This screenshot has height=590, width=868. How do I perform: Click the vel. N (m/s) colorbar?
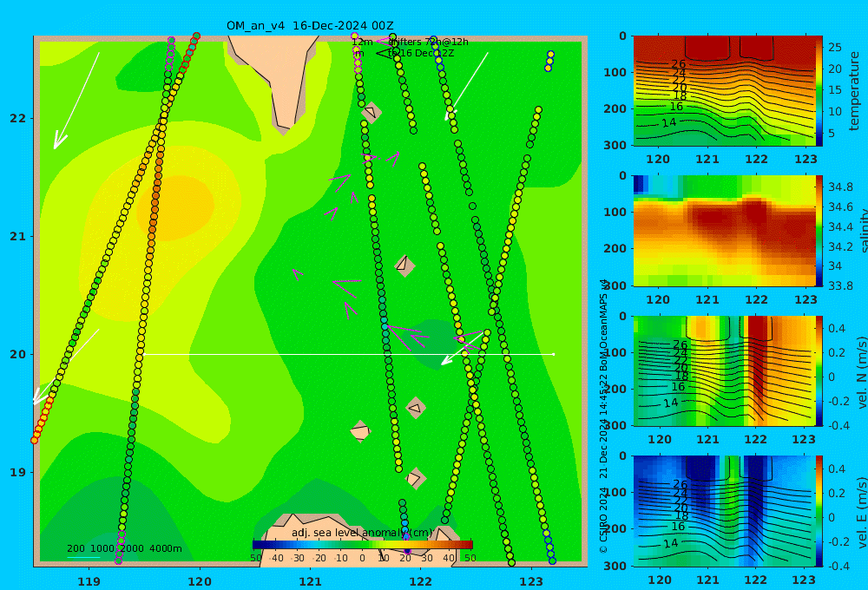click(x=819, y=370)
